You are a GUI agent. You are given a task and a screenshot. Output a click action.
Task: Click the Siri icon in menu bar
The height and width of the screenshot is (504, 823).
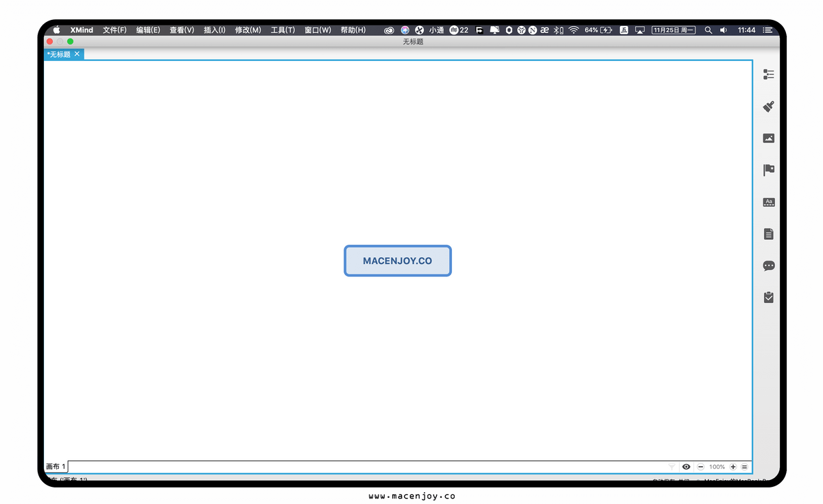405,30
